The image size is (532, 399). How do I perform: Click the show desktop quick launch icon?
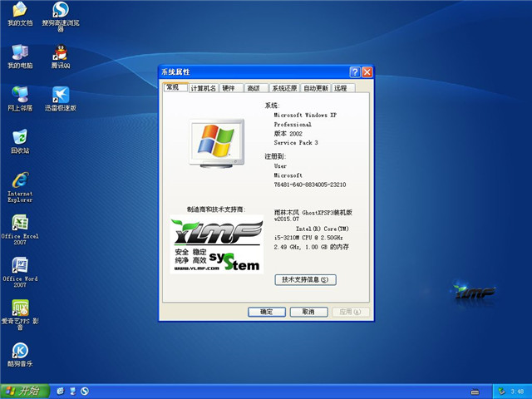pyautogui.click(x=72, y=392)
